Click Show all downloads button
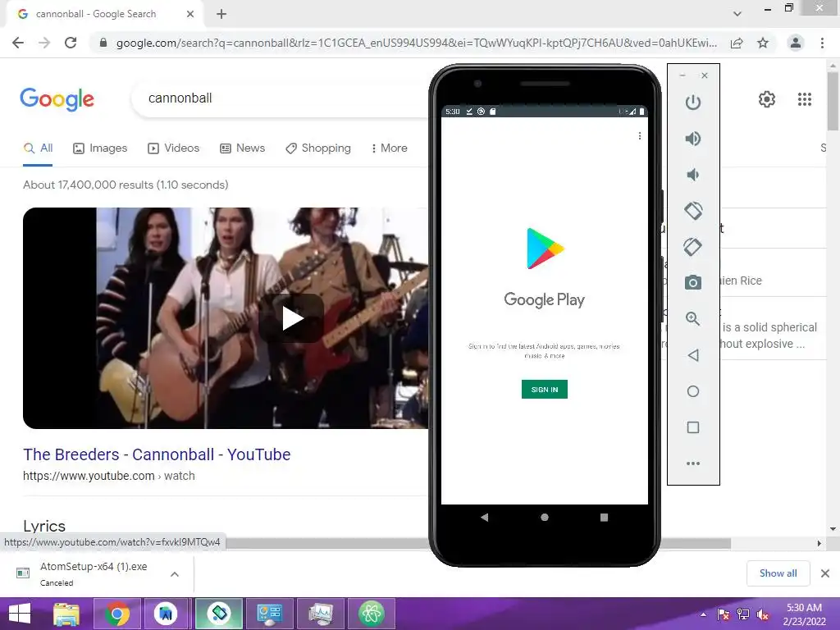 click(x=778, y=573)
